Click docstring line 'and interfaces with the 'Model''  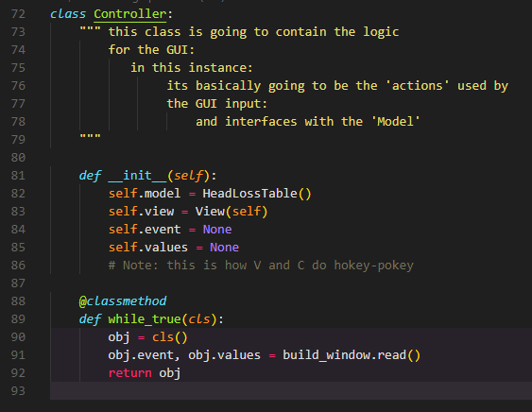tap(308, 122)
